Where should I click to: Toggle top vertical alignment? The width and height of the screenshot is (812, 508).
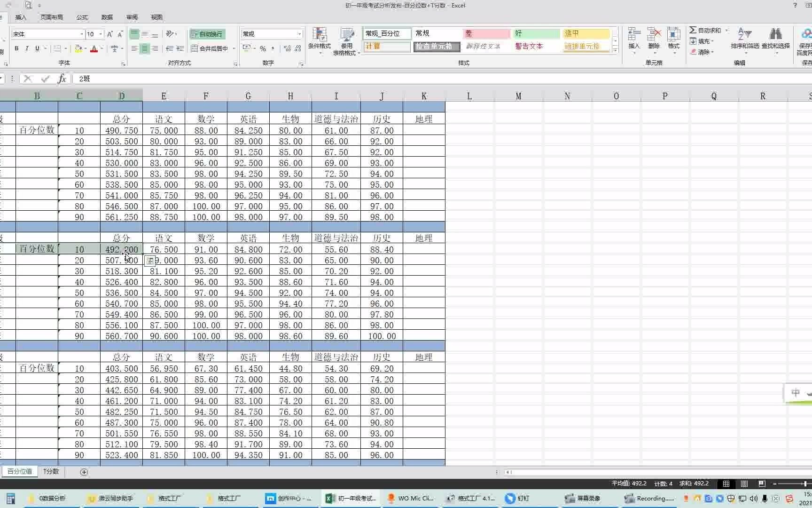pos(134,34)
